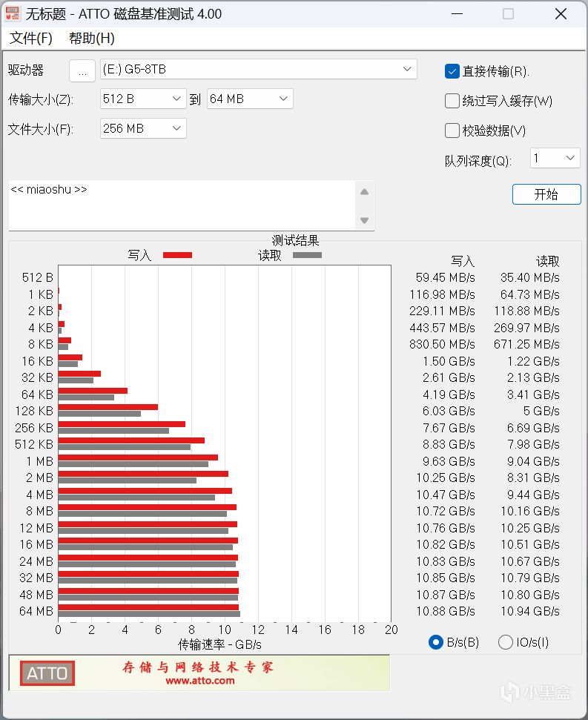Open the queue depth dropdown showing 1

[555, 158]
